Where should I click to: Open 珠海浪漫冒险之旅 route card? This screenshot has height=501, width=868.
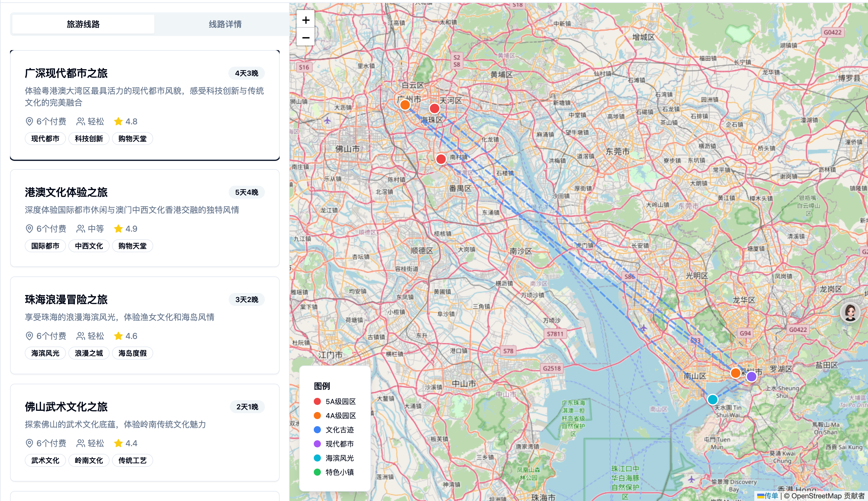pos(144,325)
